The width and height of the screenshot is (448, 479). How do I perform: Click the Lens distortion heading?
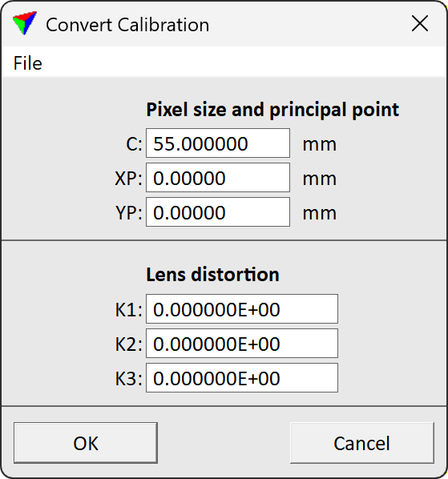[x=212, y=274]
